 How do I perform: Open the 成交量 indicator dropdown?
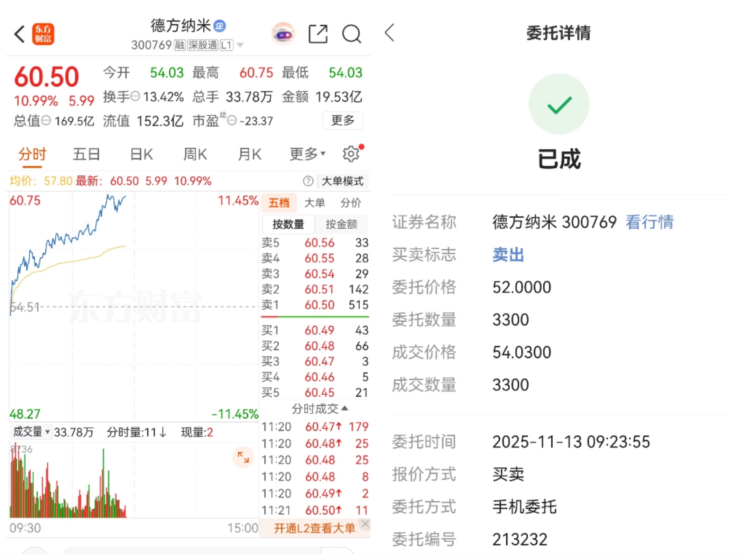tap(31, 432)
